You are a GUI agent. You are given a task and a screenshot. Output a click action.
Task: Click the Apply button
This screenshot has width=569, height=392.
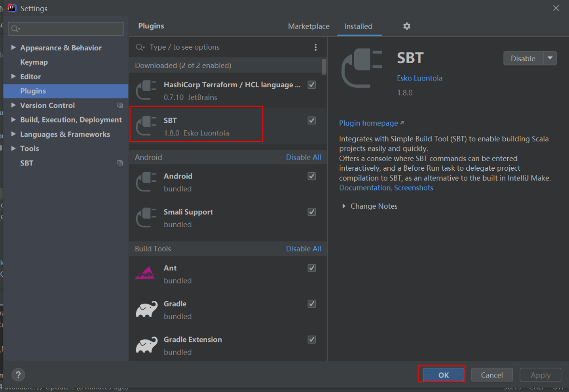click(x=541, y=375)
